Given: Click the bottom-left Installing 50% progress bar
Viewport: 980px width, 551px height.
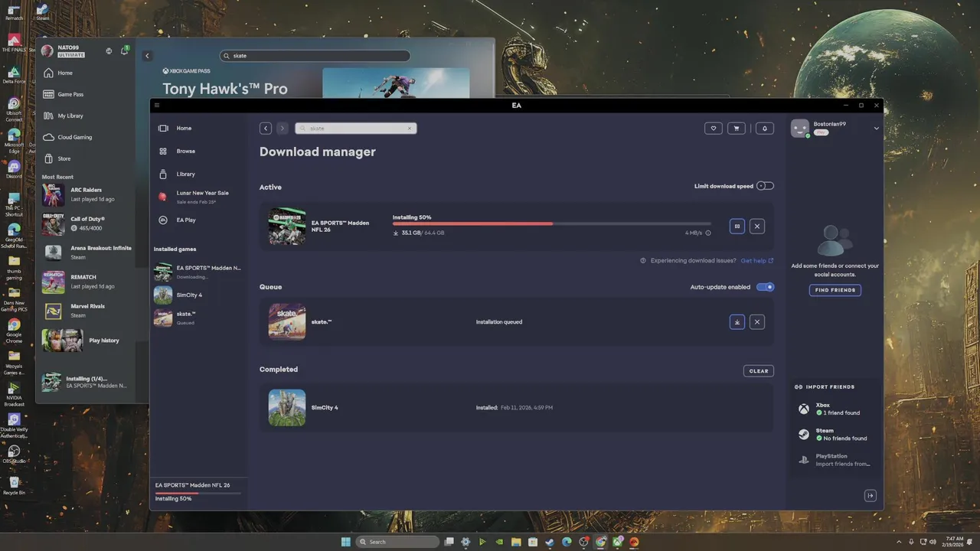Looking at the screenshot, I should [198, 493].
